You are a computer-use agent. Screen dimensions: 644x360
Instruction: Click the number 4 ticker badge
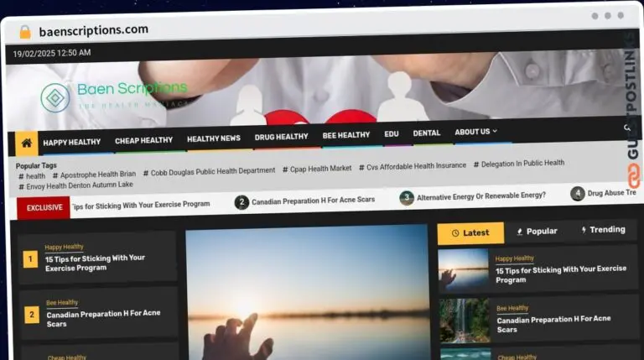click(578, 193)
